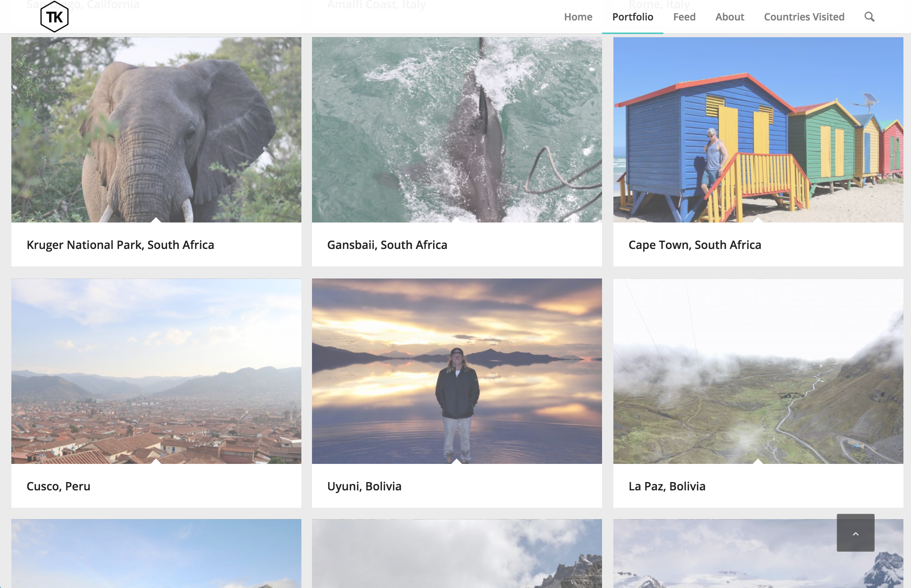Click Cape Town, South Africa title

(695, 245)
